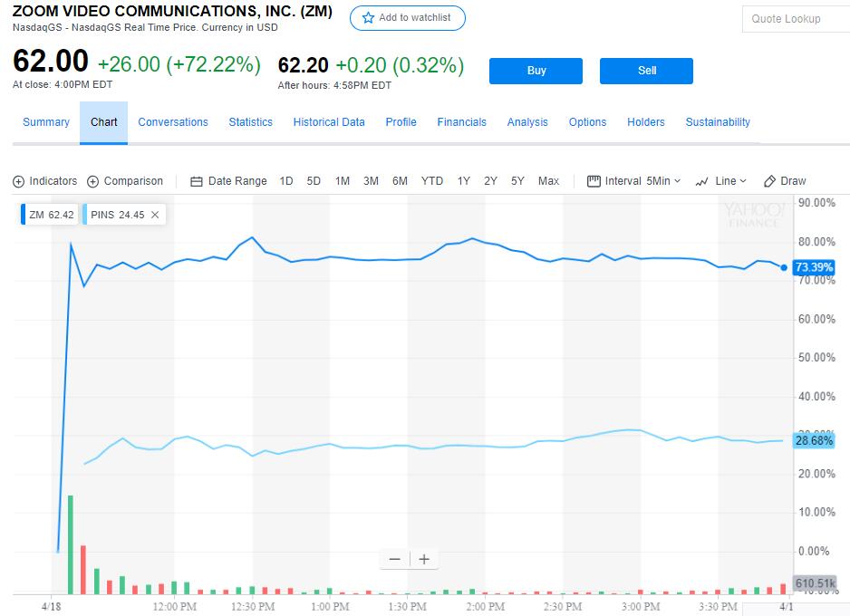Screen dimensions: 850x616
Task: Set chart range to 1D
Action: tap(286, 181)
